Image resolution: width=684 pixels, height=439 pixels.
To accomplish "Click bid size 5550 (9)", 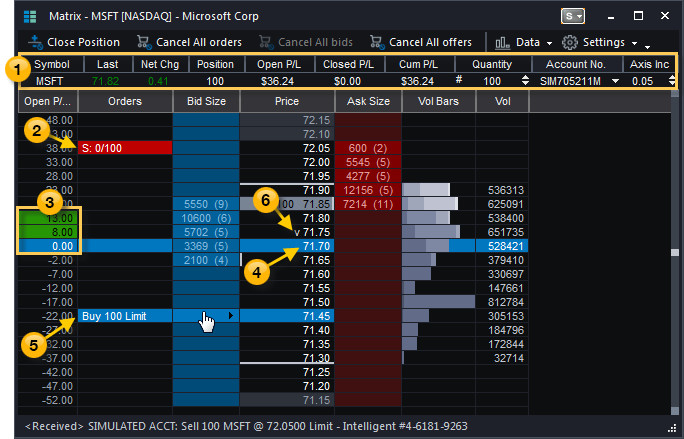I will point(206,204).
